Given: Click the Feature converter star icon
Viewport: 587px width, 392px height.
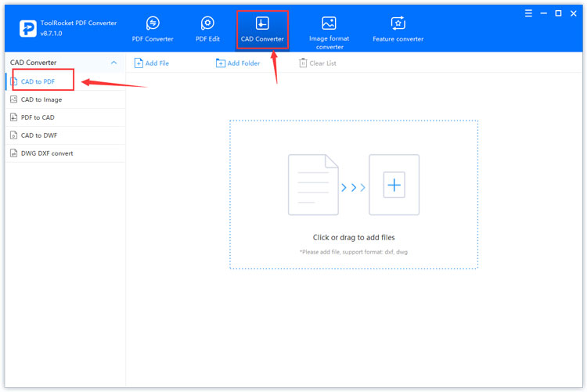Looking at the screenshot, I should [x=398, y=23].
